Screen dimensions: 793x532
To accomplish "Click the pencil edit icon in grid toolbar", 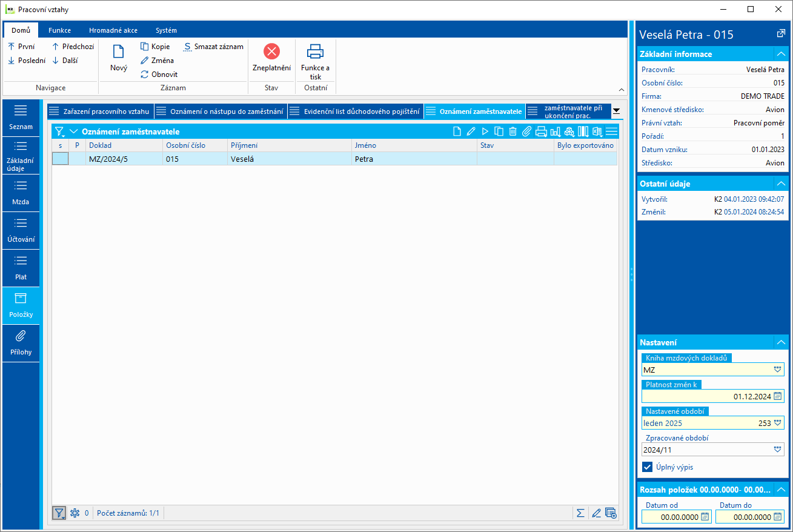I will (471, 131).
